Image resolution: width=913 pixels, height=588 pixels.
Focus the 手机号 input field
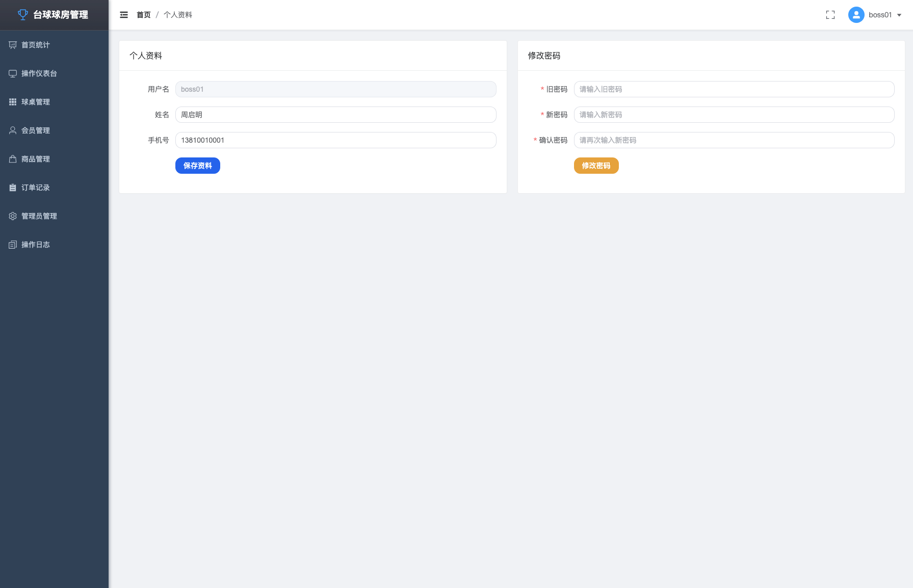(x=336, y=140)
